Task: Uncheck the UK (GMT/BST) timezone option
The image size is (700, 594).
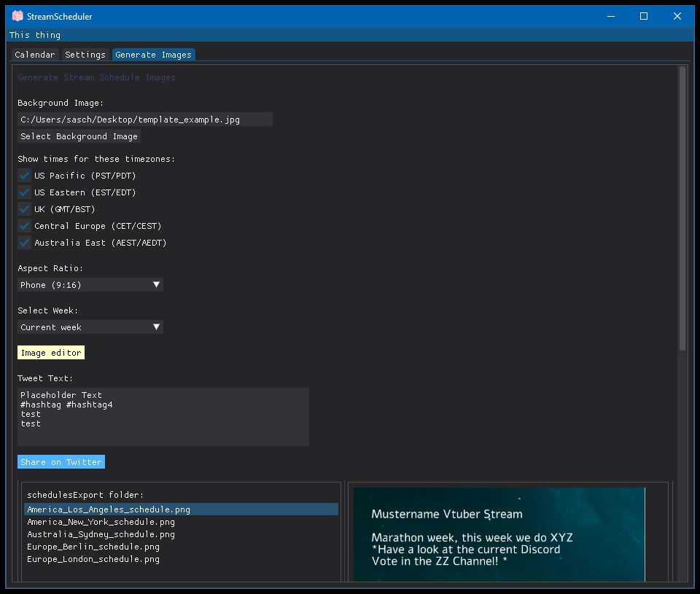Action: pyautogui.click(x=23, y=208)
